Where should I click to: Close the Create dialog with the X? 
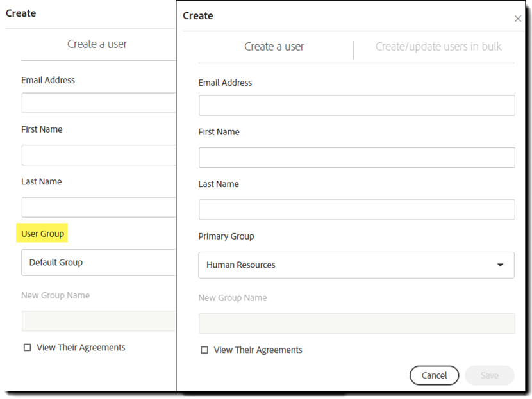click(x=518, y=19)
